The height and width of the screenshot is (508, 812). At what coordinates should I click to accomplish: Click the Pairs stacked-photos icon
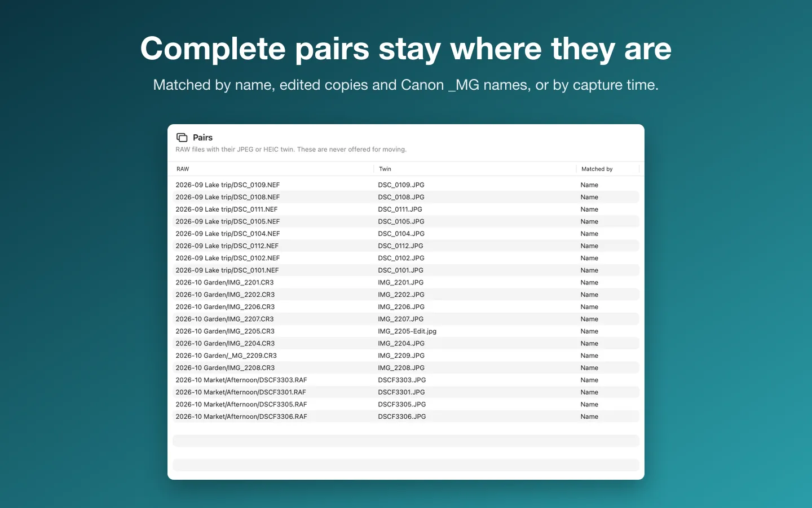point(182,138)
